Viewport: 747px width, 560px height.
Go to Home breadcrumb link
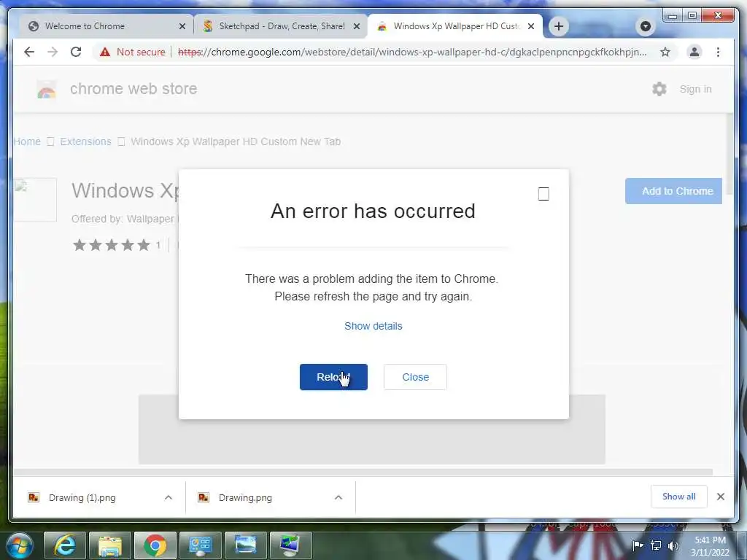[x=27, y=141]
